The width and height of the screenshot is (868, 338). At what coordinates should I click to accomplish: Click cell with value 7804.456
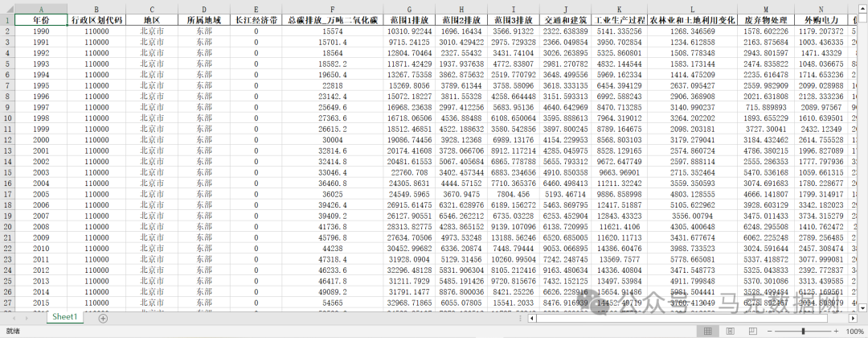point(513,194)
